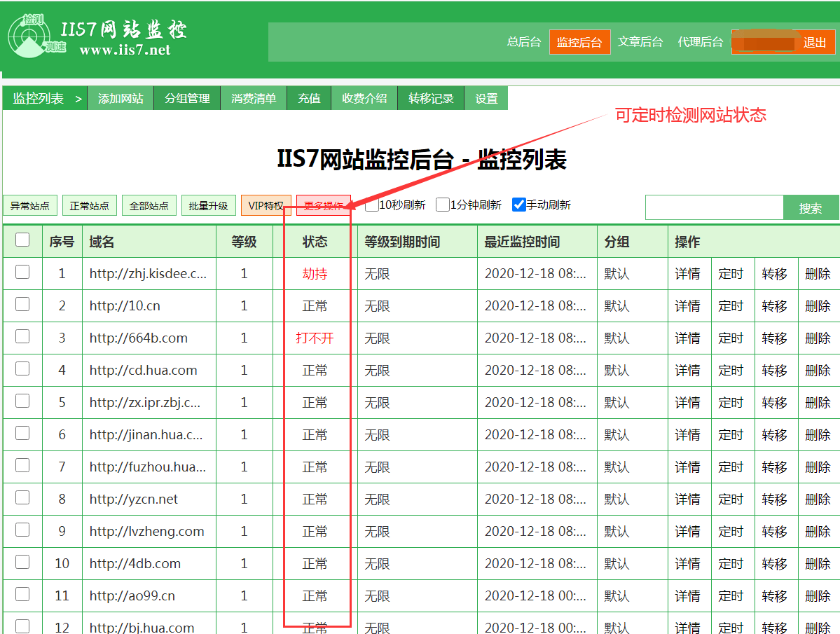The width and height of the screenshot is (840, 634).
Task: Enable the 1分钟刷新 refresh checkbox
Action: click(x=441, y=205)
